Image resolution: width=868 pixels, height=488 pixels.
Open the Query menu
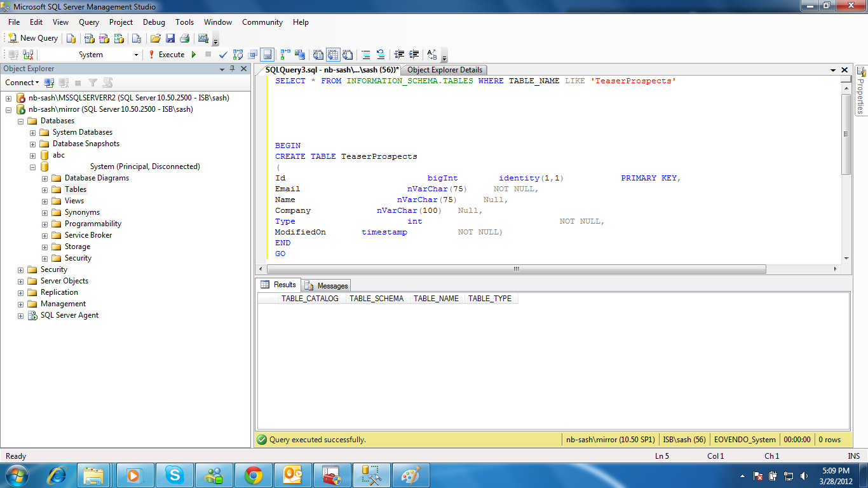[88, 22]
